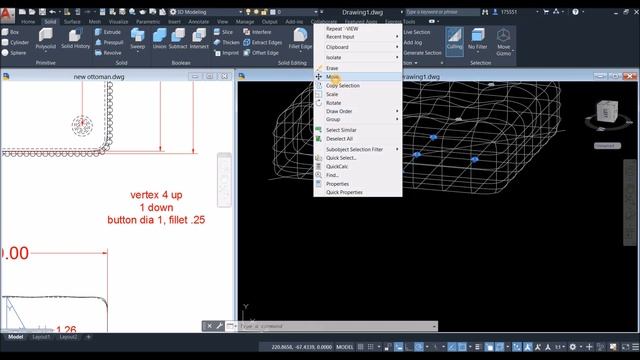640x360 pixels.
Task: Toggle the Solid History button
Action: click(x=75, y=39)
